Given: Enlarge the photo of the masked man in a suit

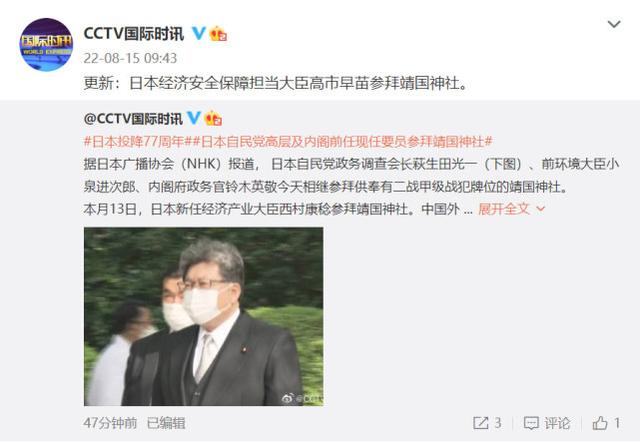Looking at the screenshot, I should [204, 316].
